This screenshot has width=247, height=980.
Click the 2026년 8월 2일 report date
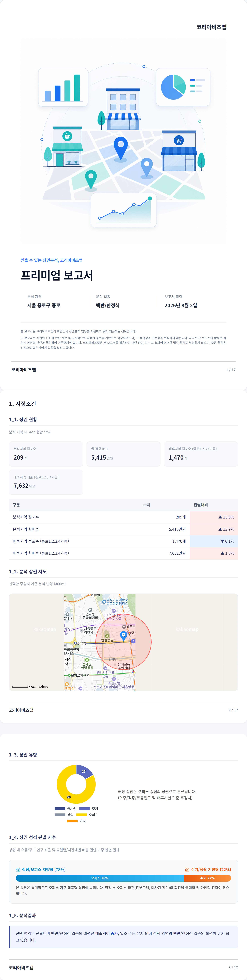point(181,306)
